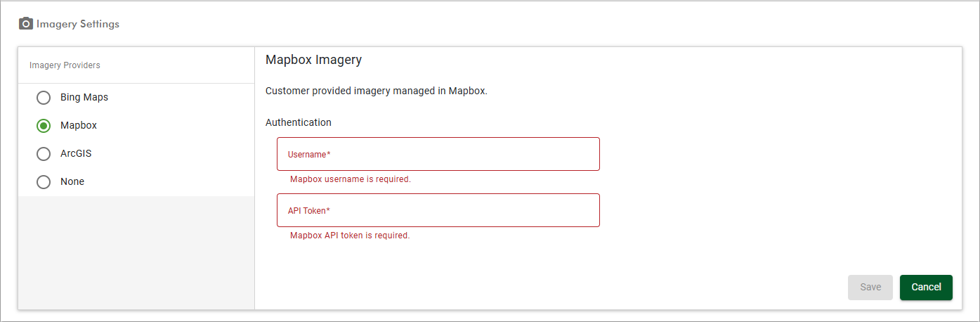Screen dimensions: 980x322
Task: Click the camera icon beside Imagery Settings
Action: click(x=26, y=23)
